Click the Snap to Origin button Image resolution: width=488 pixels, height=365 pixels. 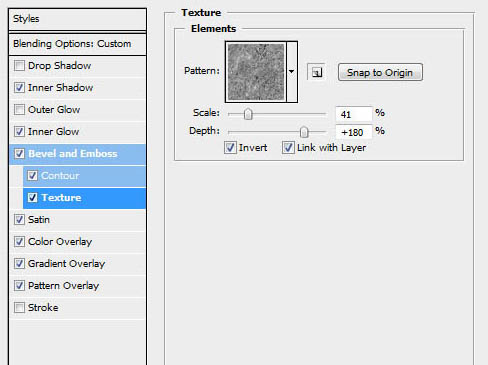pos(380,72)
